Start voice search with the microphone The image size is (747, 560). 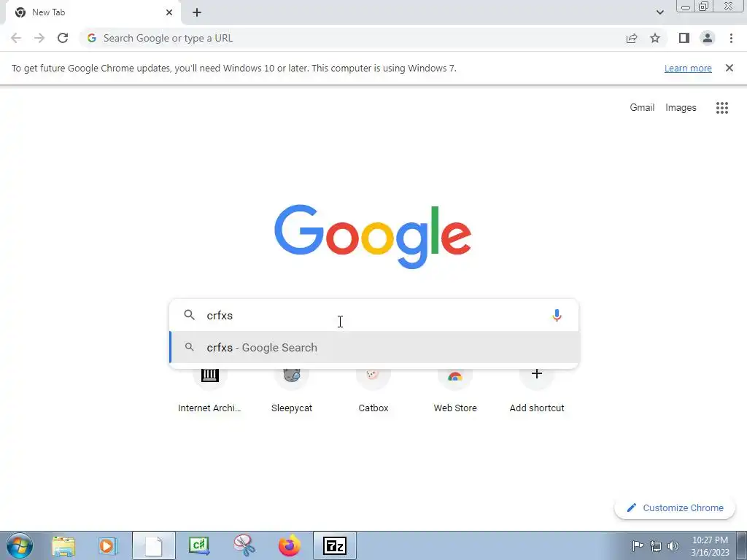[x=557, y=315]
